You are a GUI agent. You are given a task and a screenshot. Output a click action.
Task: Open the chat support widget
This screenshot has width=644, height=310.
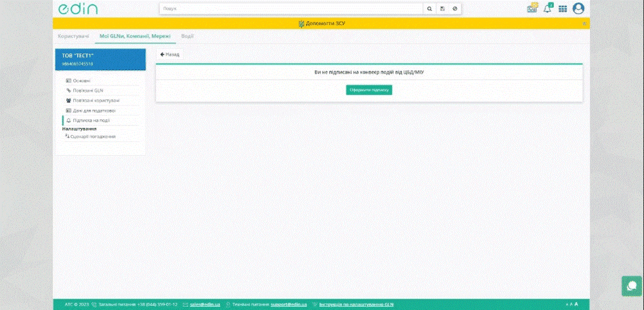coord(632,286)
